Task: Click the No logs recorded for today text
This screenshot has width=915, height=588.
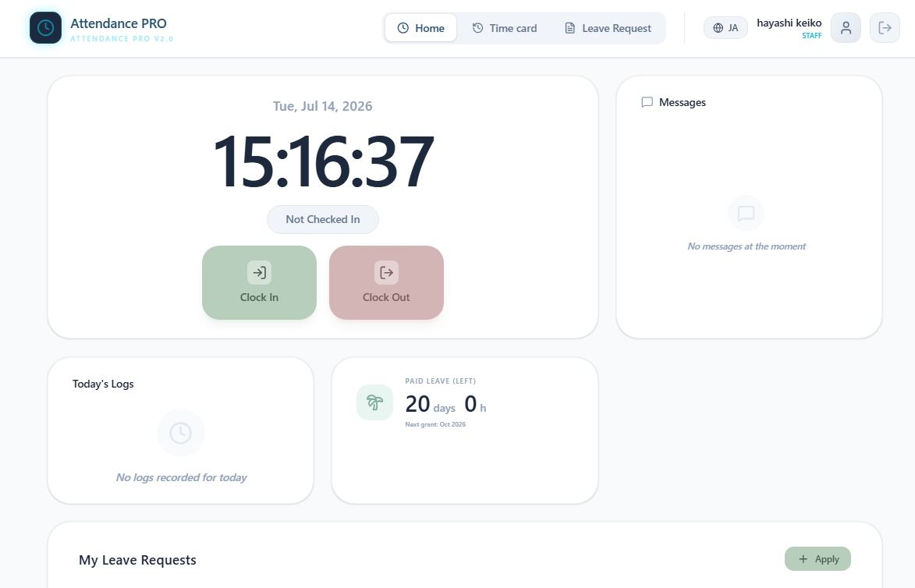Action: click(x=181, y=477)
